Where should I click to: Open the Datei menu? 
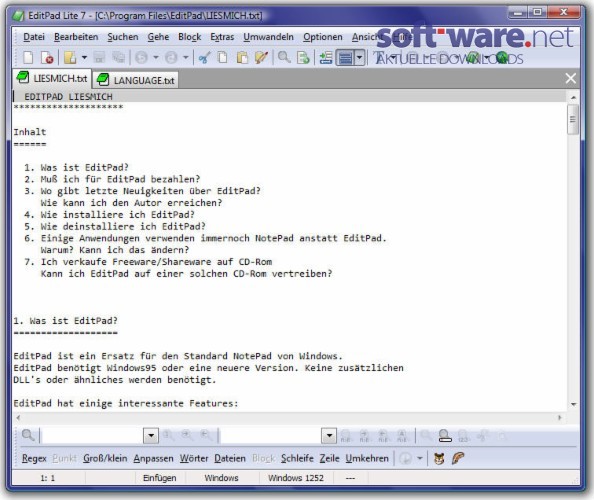[34, 37]
